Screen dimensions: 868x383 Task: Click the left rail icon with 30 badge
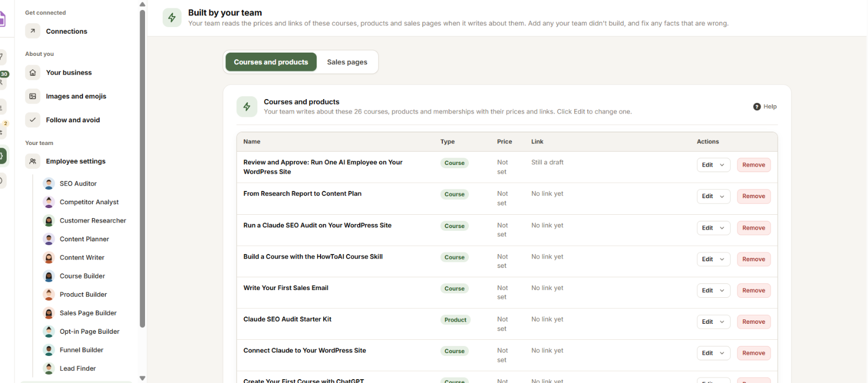click(x=3, y=81)
